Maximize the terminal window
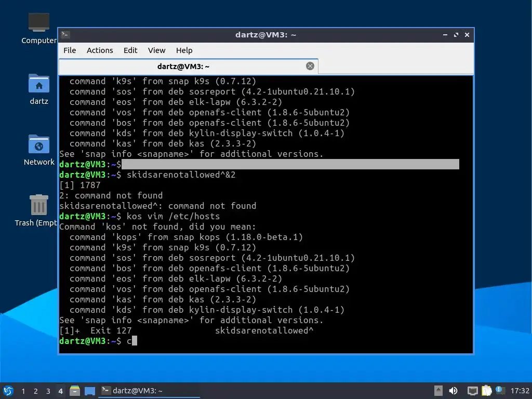Screen dimensions: 532x399 point(456,35)
